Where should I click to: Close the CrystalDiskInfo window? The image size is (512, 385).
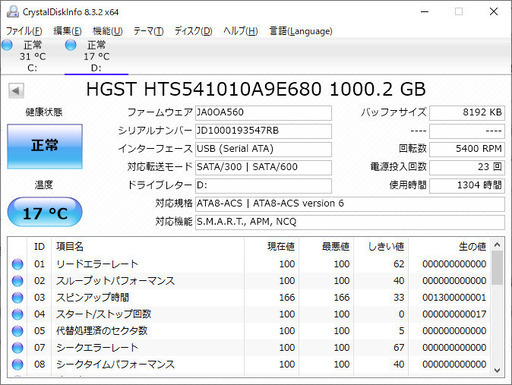click(x=494, y=12)
